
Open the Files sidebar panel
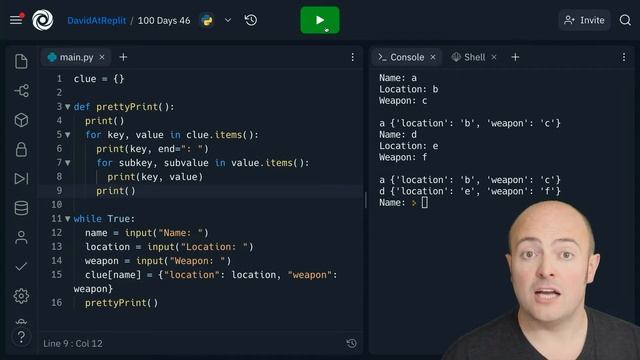pyautogui.click(x=21, y=61)
